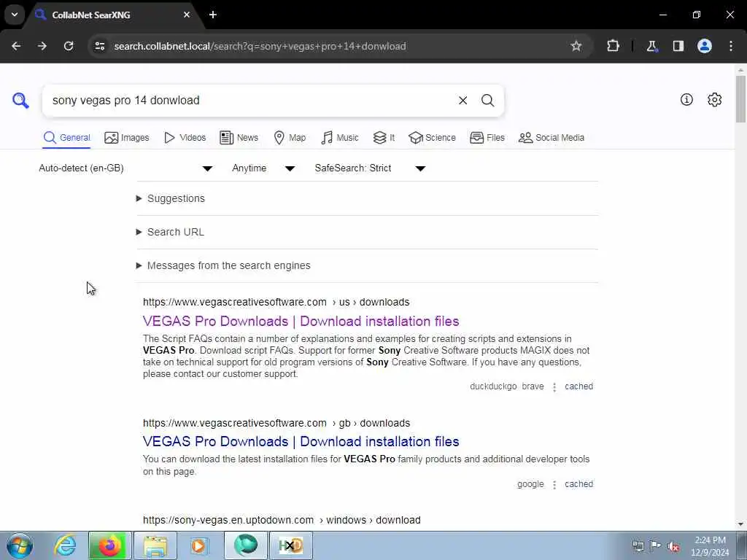Click the page vertical scrollbar thumb
The image size is (747, 560).
click(x=741, y=98)
